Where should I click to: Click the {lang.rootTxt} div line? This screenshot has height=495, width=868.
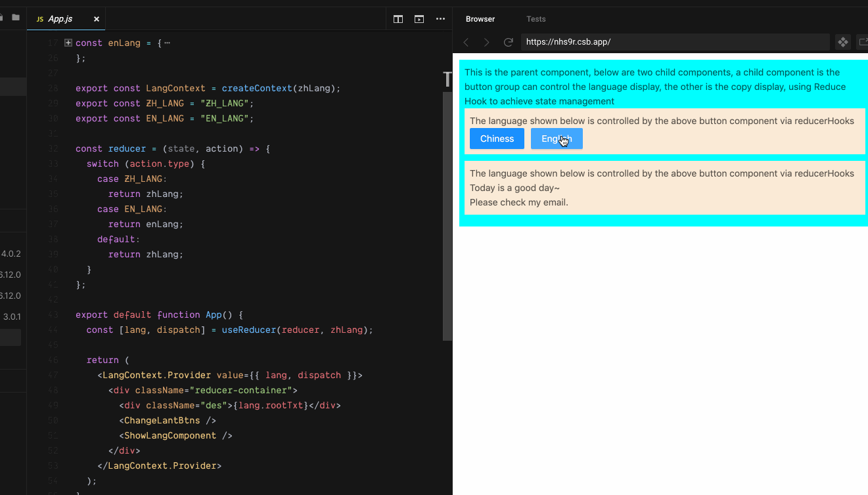click(230, 405)
